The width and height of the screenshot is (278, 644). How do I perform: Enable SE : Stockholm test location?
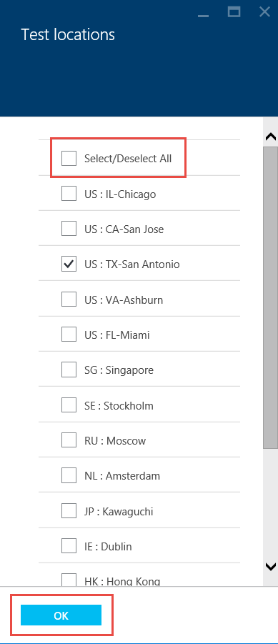(69, 405)
